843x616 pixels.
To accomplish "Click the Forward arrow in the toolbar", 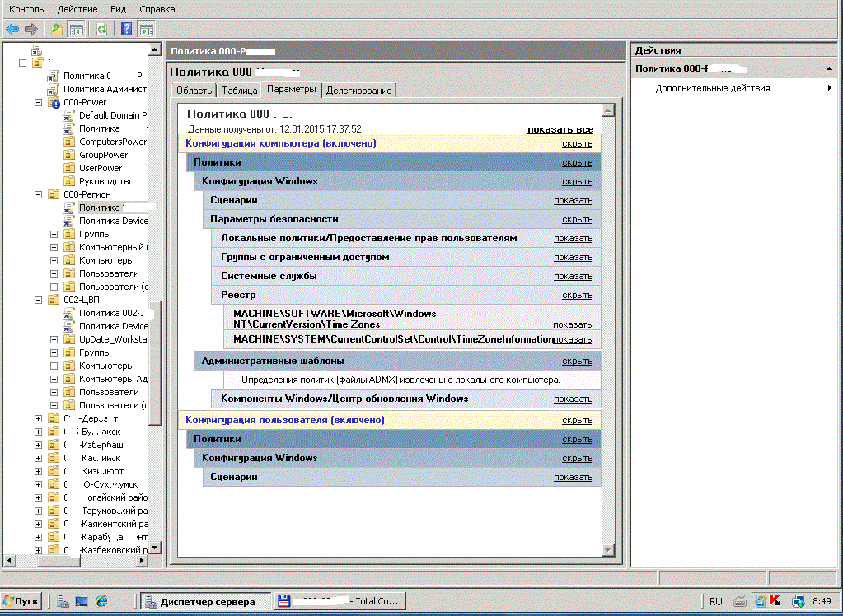I will coord(31,29).
